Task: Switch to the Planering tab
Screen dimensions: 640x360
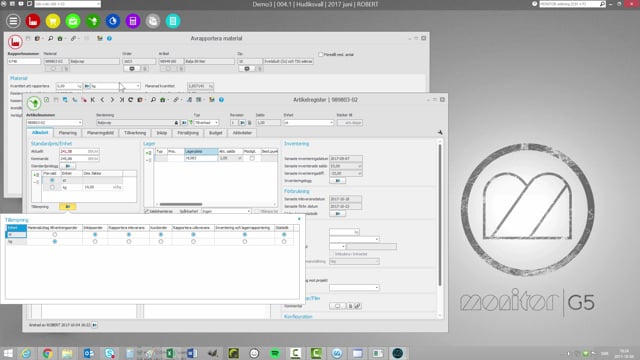Action: 68,133
